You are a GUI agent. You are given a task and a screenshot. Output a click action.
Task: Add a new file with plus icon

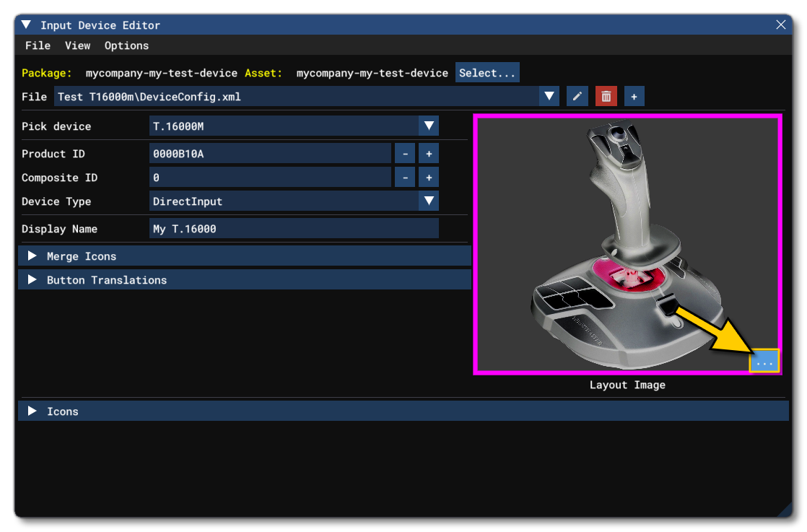(x=634, y=97)
